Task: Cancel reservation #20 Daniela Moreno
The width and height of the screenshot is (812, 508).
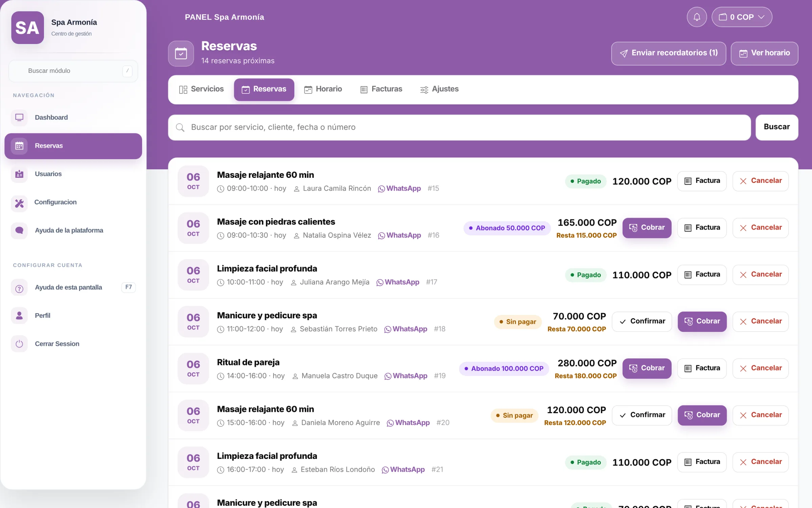Action: click(760, 415)
